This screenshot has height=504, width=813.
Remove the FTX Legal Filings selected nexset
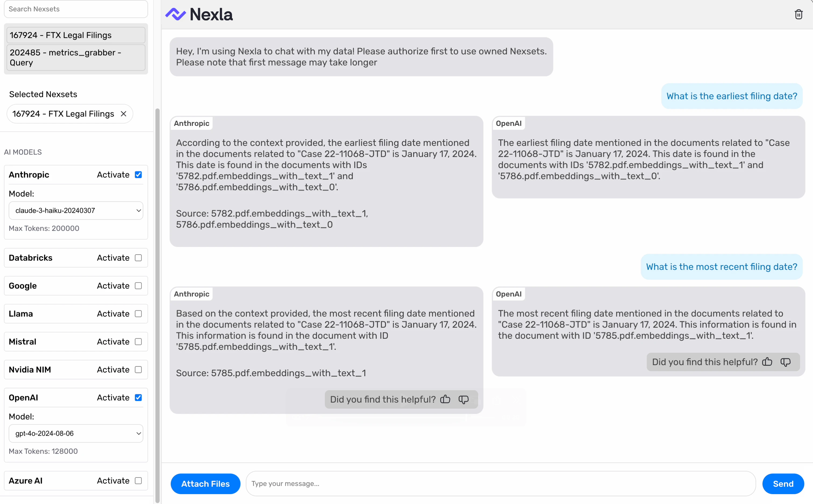tap(123, 114)
